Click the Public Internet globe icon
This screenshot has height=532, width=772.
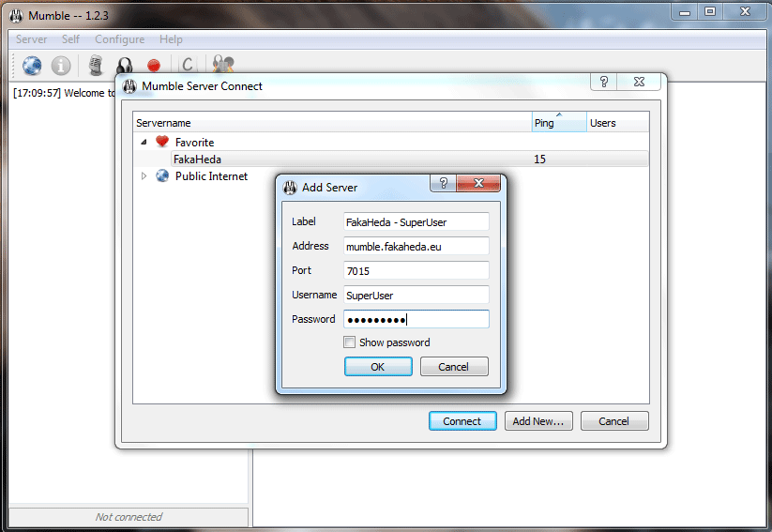[162, 175]
